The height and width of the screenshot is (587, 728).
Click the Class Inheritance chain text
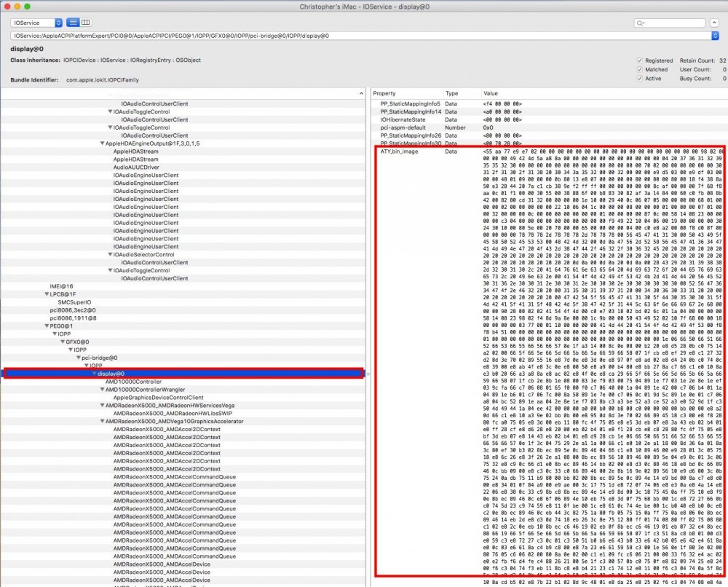(132, 60)
